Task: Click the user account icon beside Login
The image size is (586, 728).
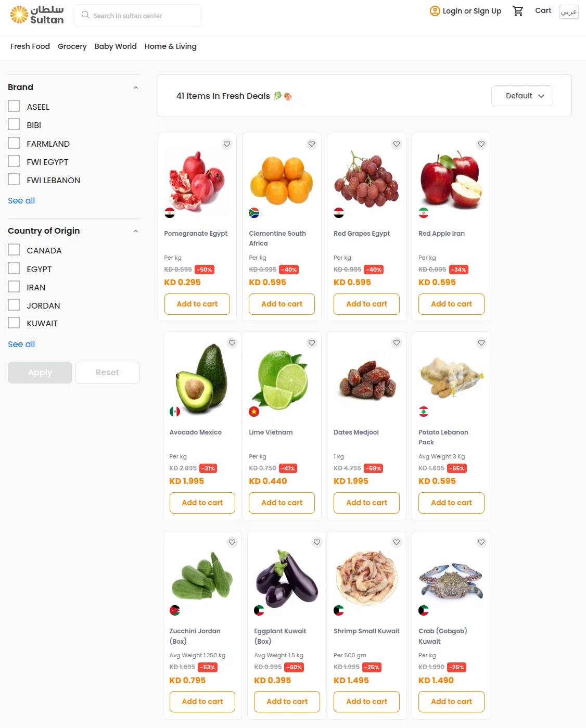Action: (435, 11)
